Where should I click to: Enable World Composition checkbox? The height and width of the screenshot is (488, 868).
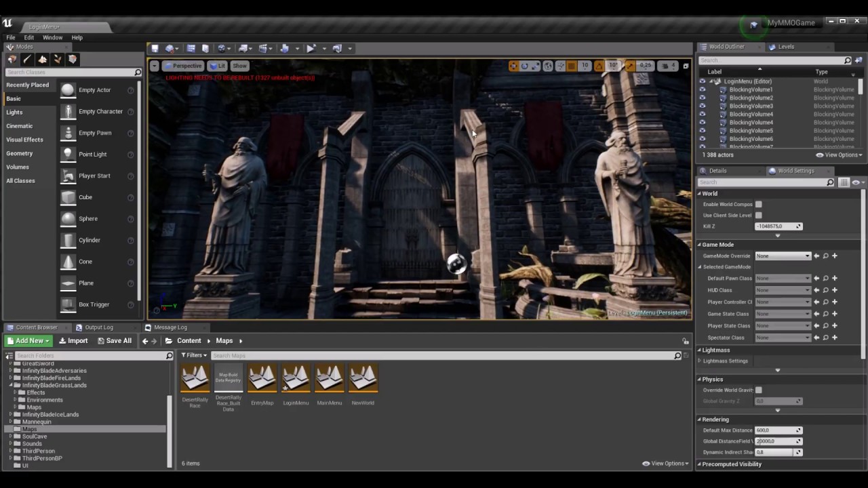click(x=759, y=204)
